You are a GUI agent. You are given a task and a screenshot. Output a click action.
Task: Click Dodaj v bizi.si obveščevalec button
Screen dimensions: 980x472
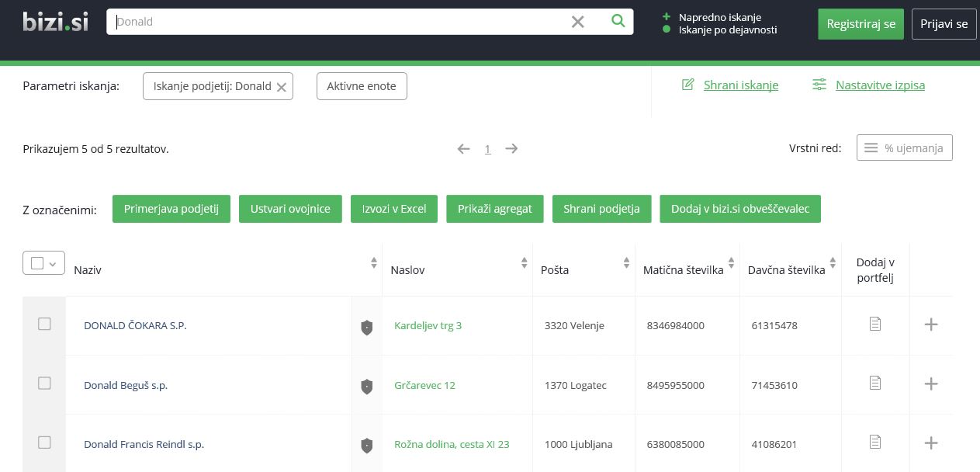point(740,209)
